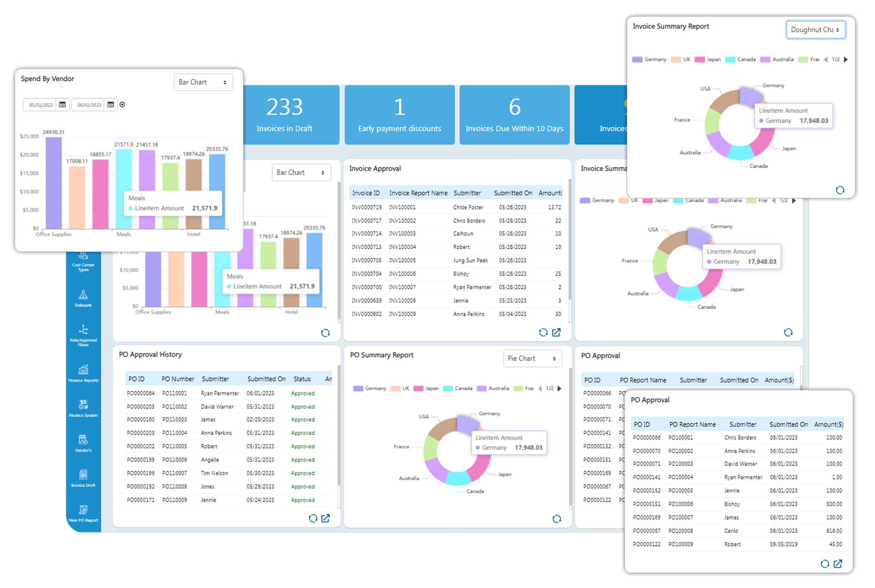Refresh the Invoice Approval table

[542, 332]
